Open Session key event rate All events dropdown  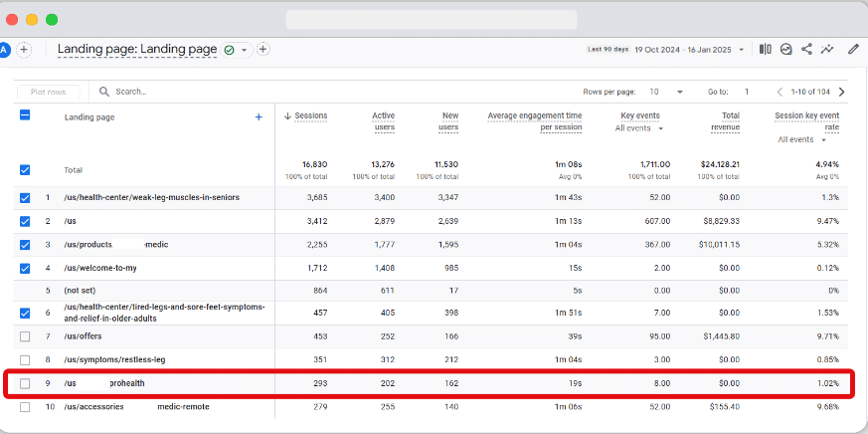802,139
